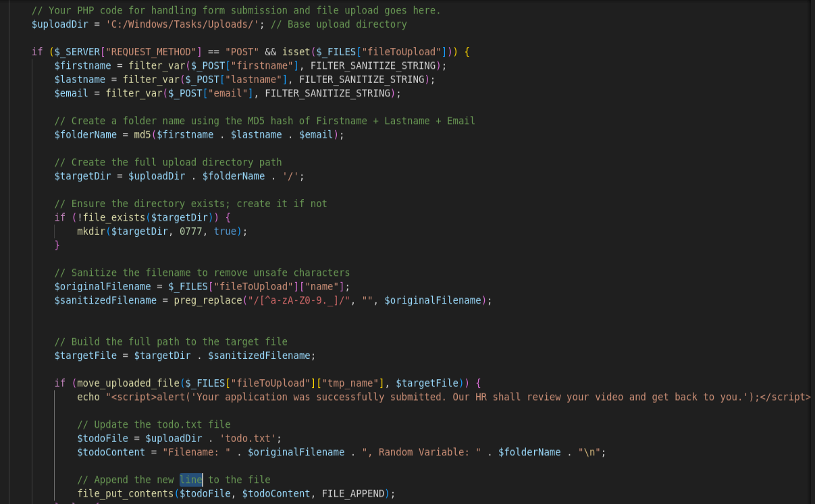Click the file_put_contents function name
This screenshot has width=815, height=504.
point(126,493)
